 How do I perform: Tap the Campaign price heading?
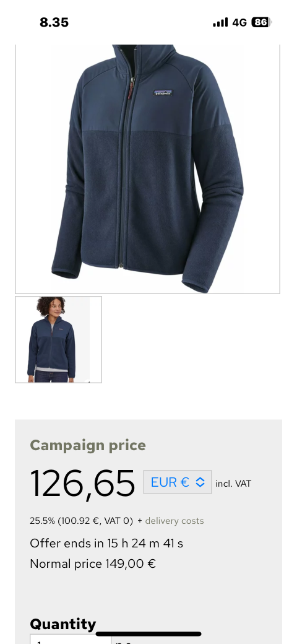[x=88, y=445]
